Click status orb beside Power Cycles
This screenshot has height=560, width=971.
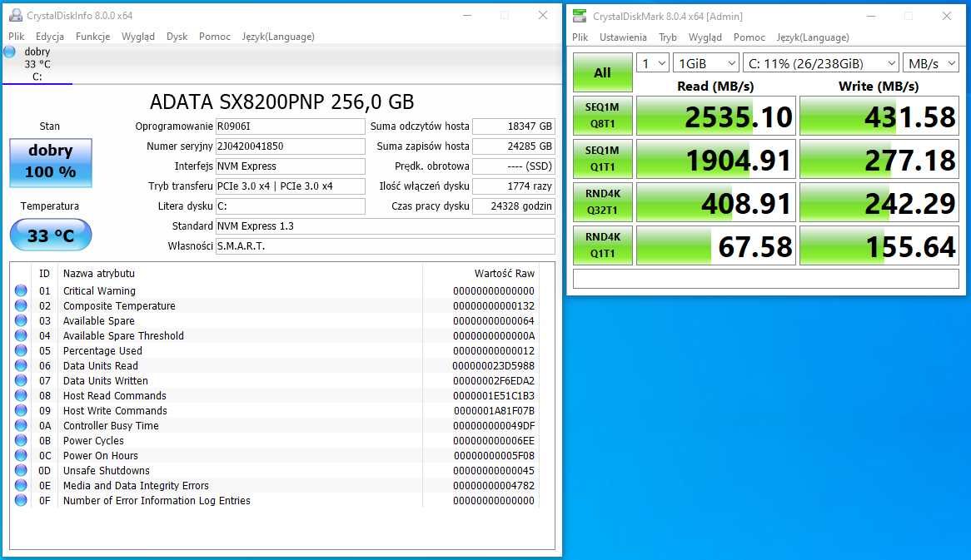coord(21,440)
